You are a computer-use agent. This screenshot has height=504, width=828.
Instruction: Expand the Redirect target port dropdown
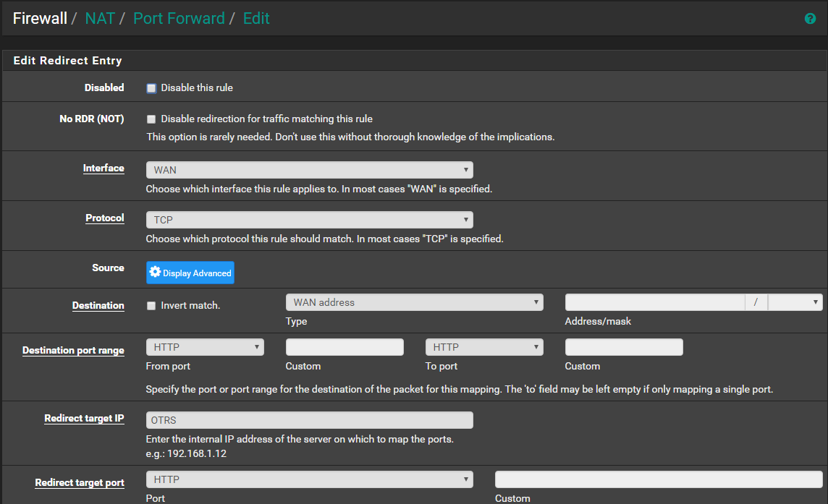coord(309,479)
